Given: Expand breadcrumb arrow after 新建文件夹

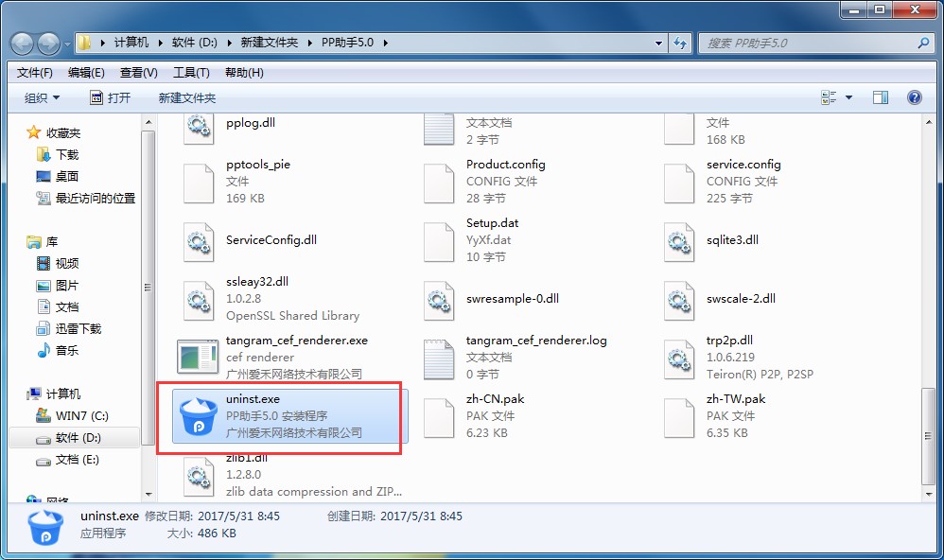Looking at the screenshot, I should [310, 43].
